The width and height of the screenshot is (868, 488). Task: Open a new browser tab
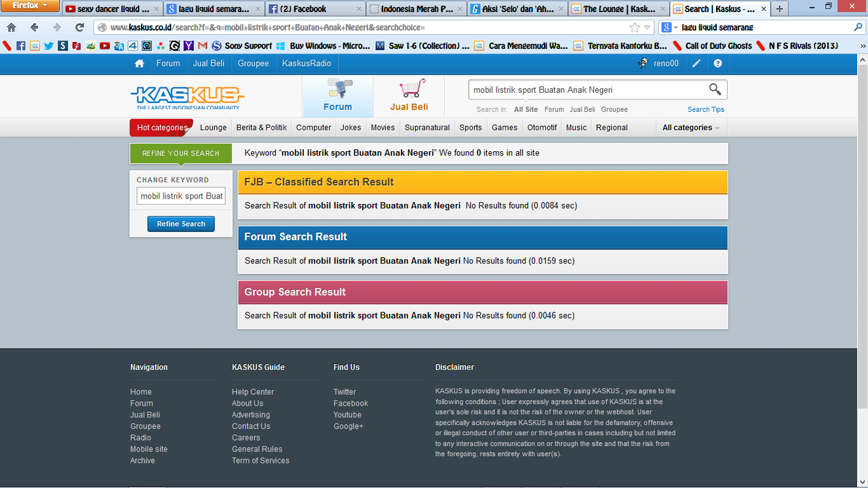[x=780, y=9]
